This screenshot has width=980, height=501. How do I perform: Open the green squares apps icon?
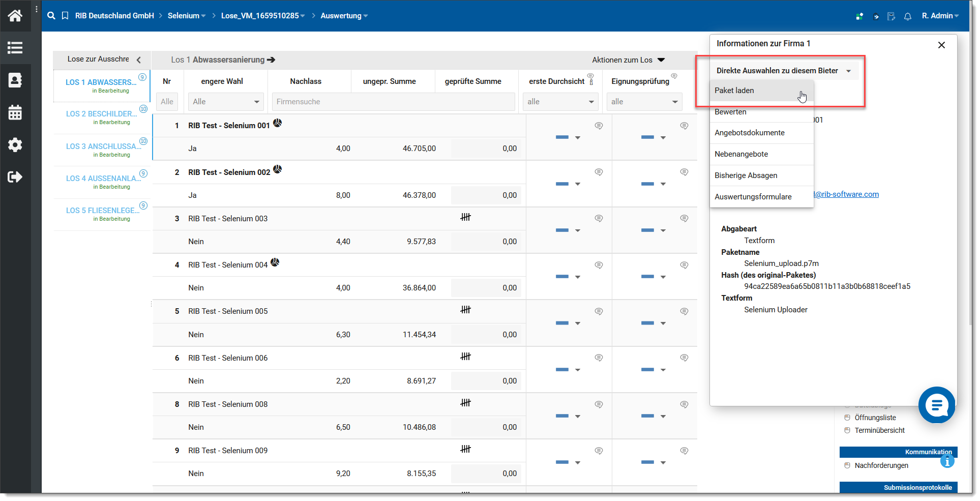859,16
